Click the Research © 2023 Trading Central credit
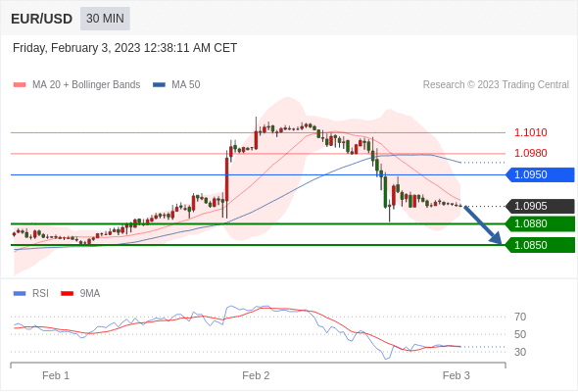 [x=496, y=85]
